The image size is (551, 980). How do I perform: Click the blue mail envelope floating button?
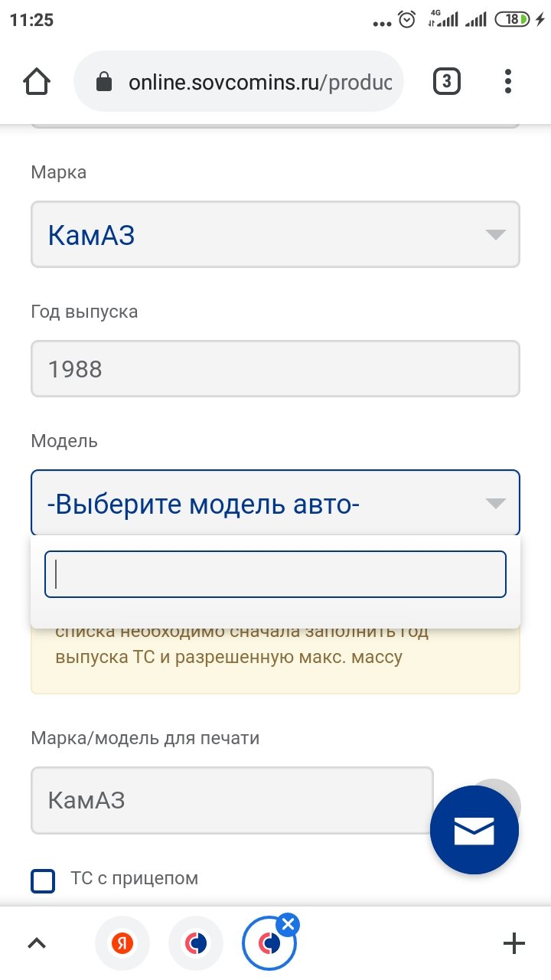click(474, 831)
